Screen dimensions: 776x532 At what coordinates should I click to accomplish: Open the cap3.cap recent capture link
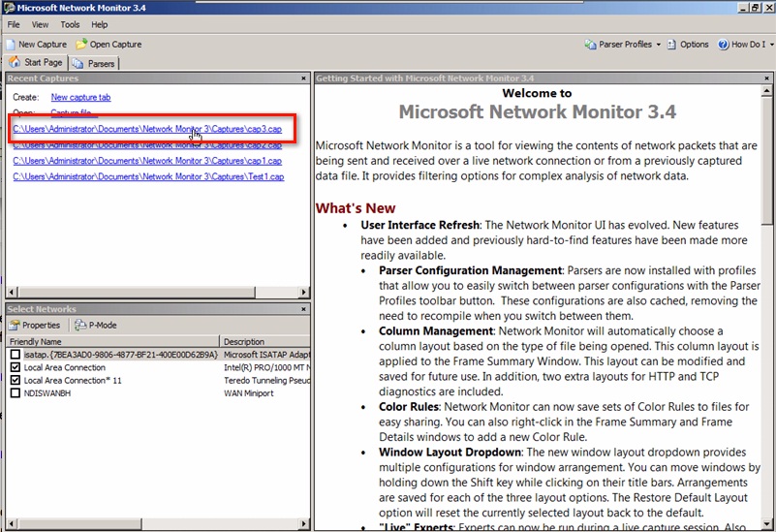click(147, 129)
